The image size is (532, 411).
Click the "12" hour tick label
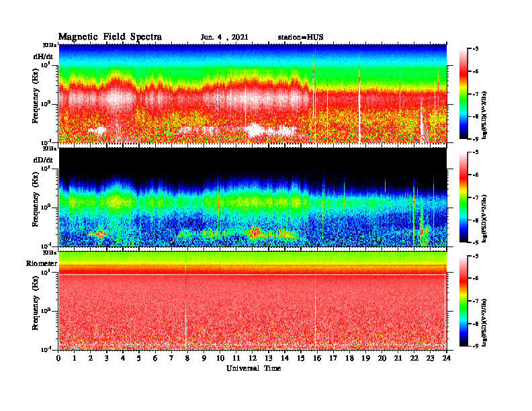tap(253, 358)
